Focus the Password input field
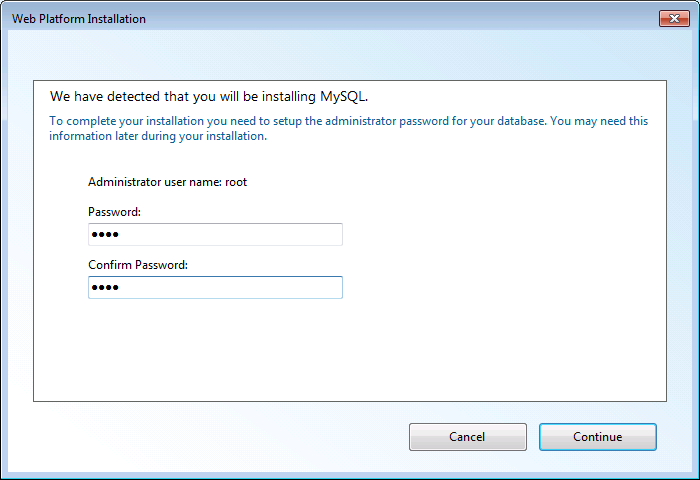The width and height of the screenshot is (700, 480). pos(215,234)
